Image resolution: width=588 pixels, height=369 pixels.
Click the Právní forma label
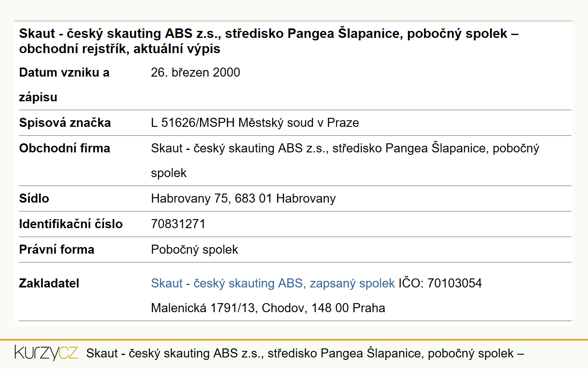tap(56, 250)
